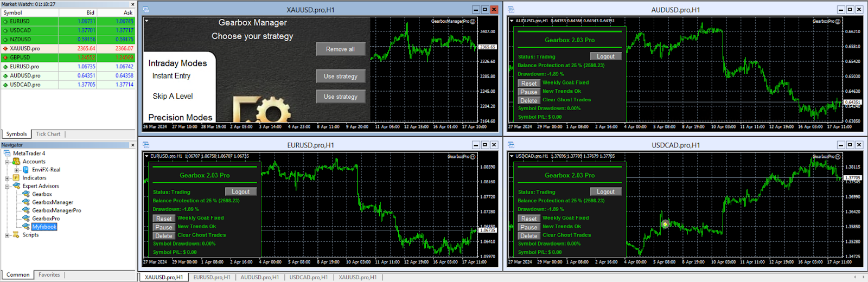Close the Navigator panel
Image resolution: width=868 pixels, height=282 pixels.
click(x=132, y=145)
